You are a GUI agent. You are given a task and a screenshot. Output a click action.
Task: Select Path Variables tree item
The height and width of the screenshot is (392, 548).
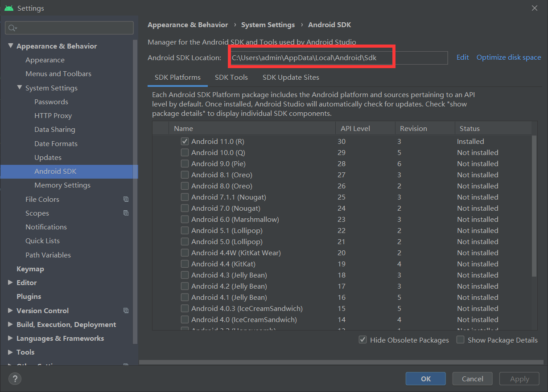tap(48, 255)
